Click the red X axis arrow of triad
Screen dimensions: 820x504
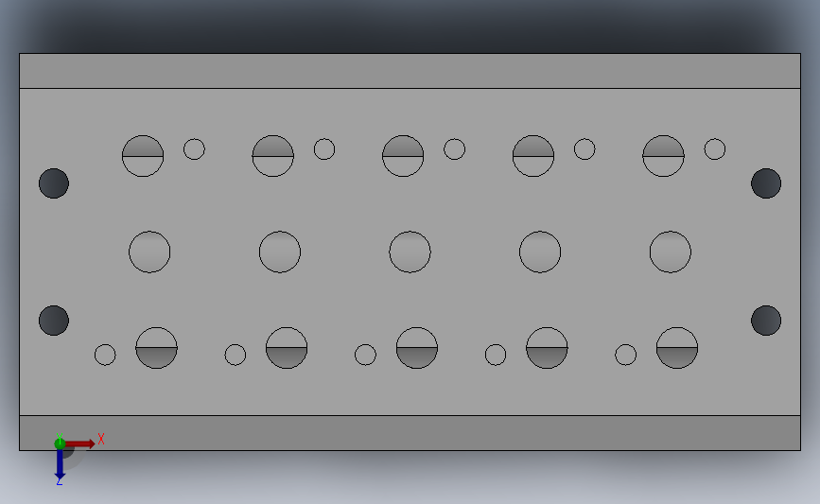[80, 443]
